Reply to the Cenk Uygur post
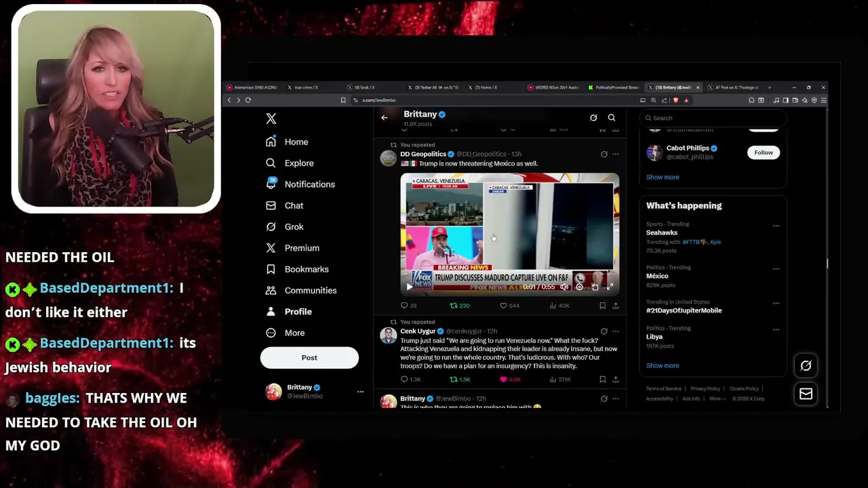The image size is (868, 488). [x=410, y=380]
